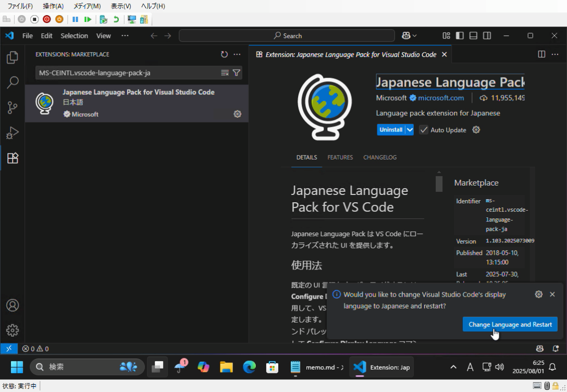The height and width of the screenshot is (392, 567).
Task: Open notification settings gear in language prompt
Action: click(x=538, y=295)
